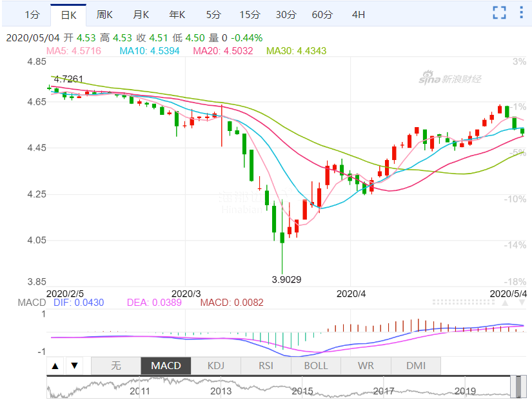This screenshot has height=402, width=532.
Task: Click the 2015 area in overview timeline
Action: (x=302, y=390)
